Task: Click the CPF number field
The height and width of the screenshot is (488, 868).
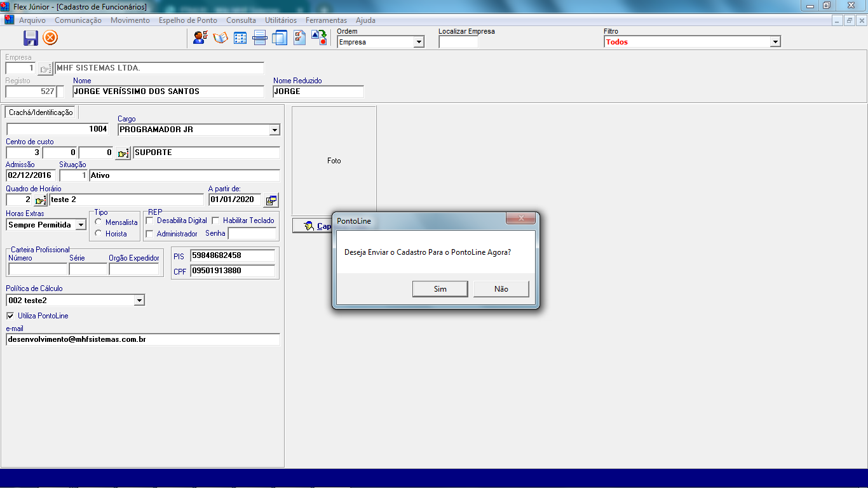Action: pos(233,271)
